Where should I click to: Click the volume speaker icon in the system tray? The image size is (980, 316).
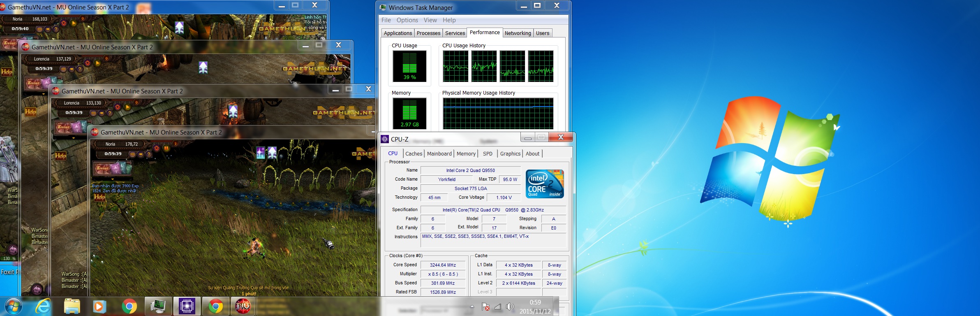point(510,307)
